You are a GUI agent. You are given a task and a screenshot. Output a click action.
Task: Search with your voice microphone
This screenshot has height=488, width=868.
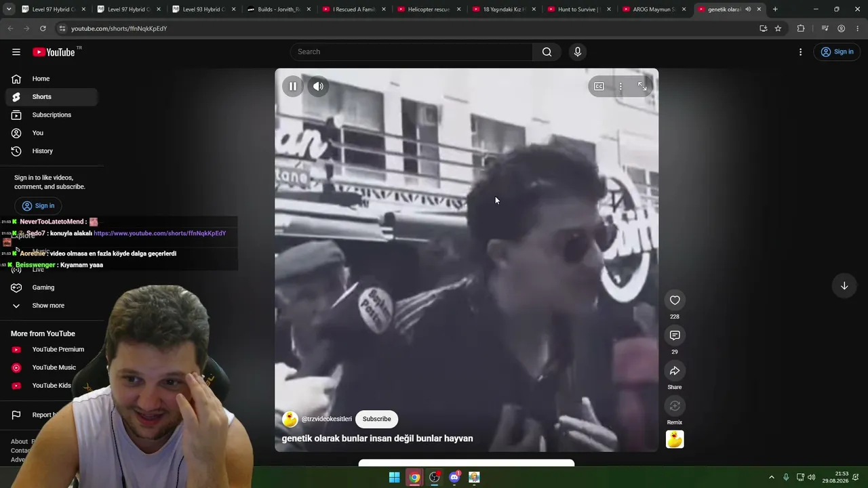pos(578,52)
